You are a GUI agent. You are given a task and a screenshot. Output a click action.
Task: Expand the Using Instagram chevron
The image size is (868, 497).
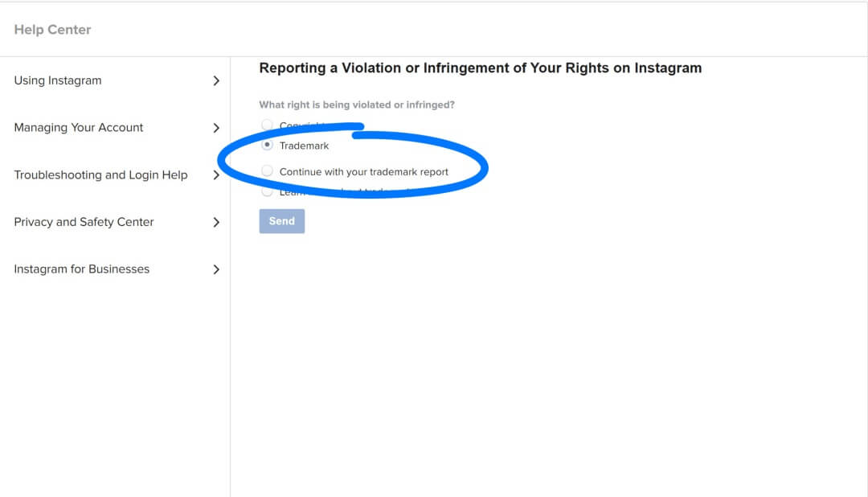coord(216,81)
